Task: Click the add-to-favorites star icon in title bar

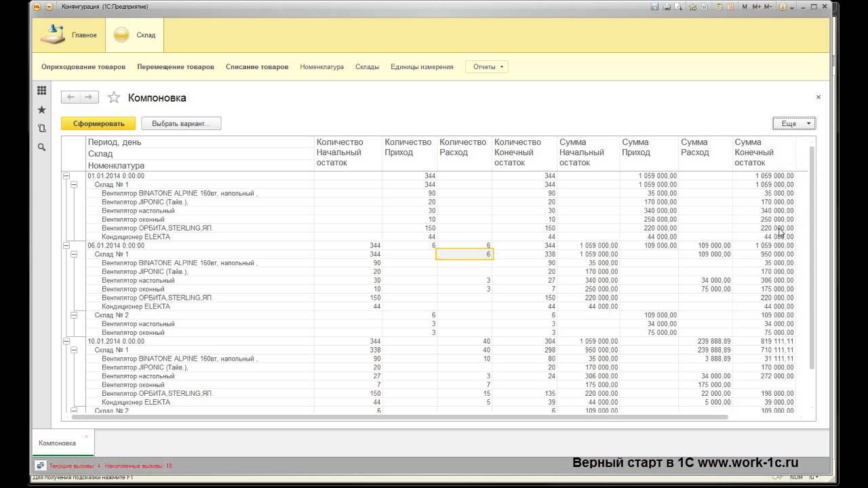Action: tap(692, 7)
